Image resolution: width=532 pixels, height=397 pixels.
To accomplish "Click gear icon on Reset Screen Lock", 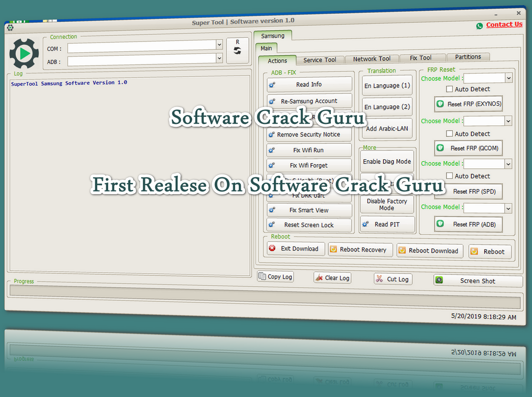I will [x=272, y=225].
